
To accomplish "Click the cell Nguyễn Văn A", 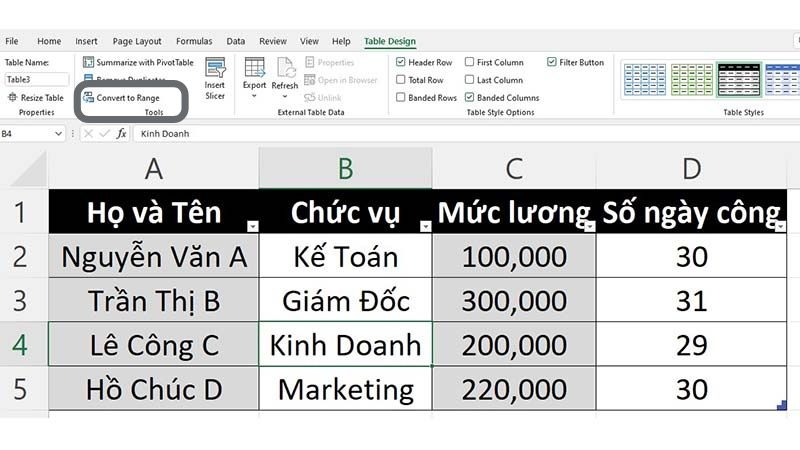I will pyautogui.click(x=154, y=256).
